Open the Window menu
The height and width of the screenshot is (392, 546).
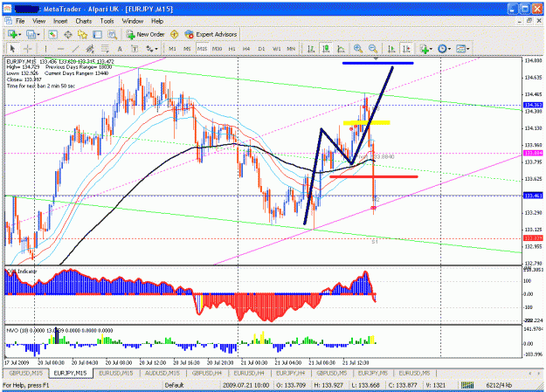(133, 21)
